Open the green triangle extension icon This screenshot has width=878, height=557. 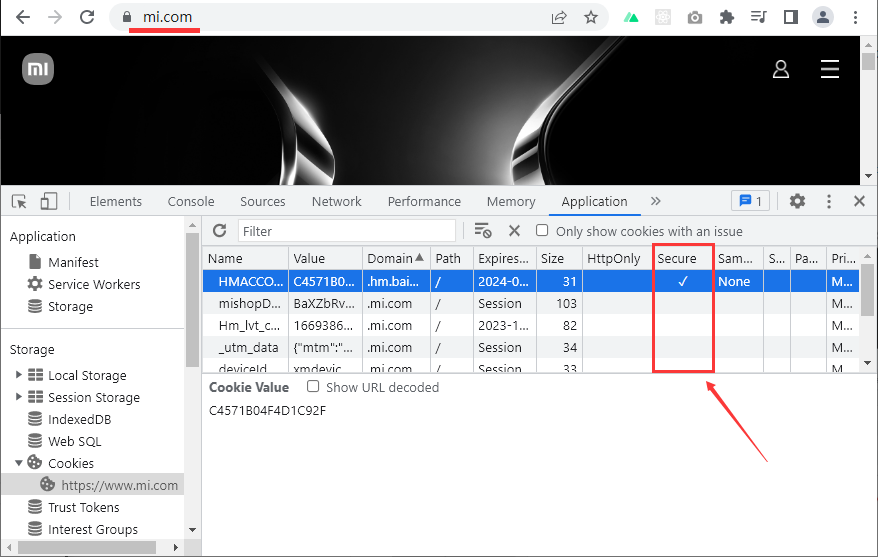pyautogui.click(x=631, y=17)
